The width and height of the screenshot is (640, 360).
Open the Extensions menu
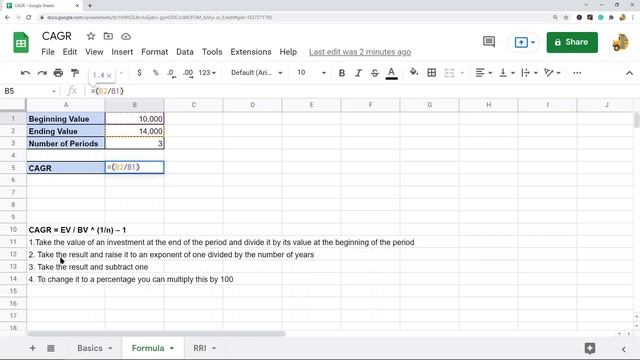[x=251, y=52]
